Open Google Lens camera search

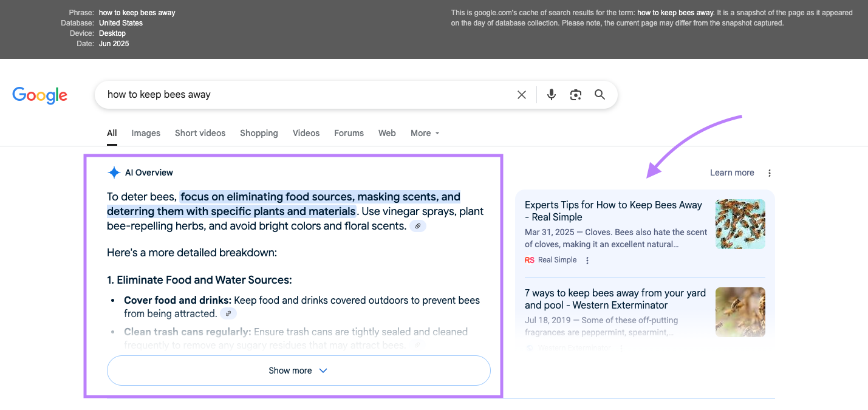(x=575, y=95)
